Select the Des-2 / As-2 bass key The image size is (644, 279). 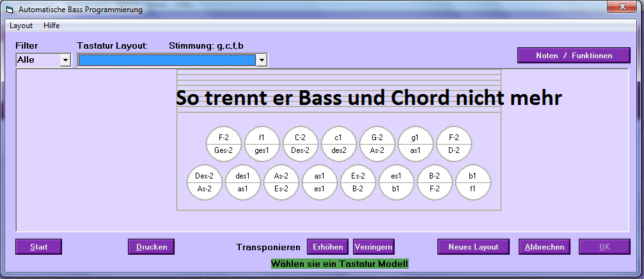pyautogui.click(x=205, y=182)
